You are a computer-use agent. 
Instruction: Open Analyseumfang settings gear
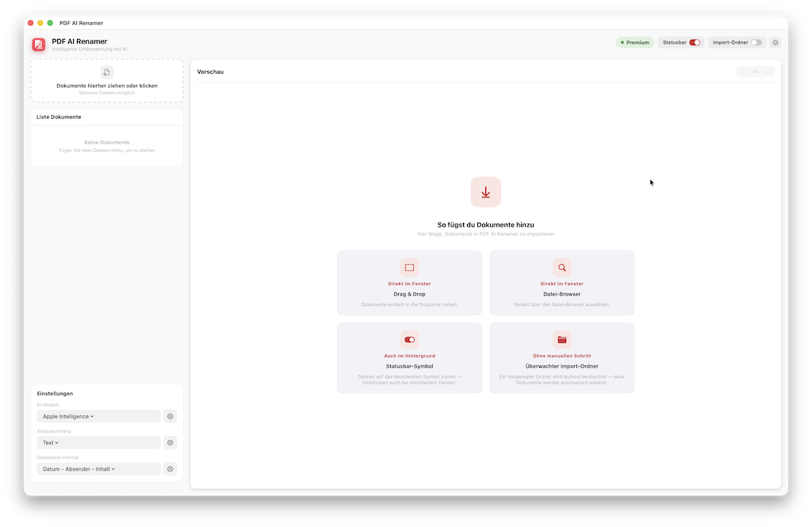coord(170,443)
